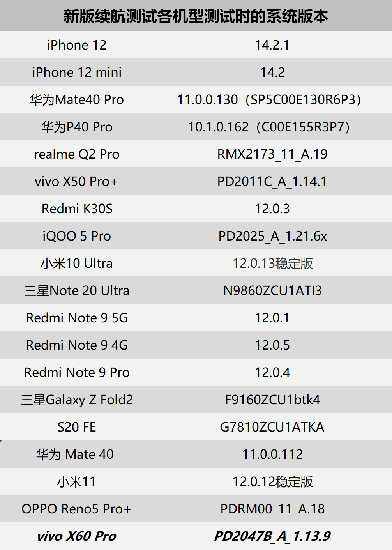Screen dimensions: 392x550
Task: Click the Redmi Note 9 5G cell
Action: (77, 318)
